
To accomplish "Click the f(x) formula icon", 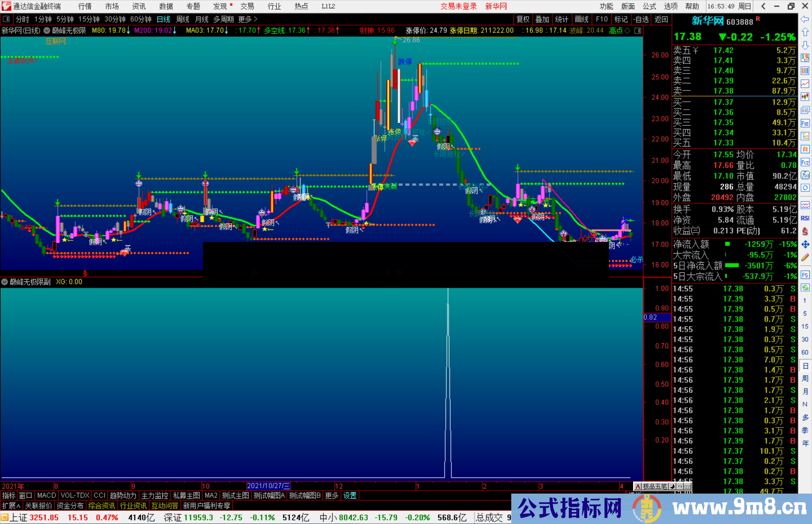I will click(x=805, y=175).
